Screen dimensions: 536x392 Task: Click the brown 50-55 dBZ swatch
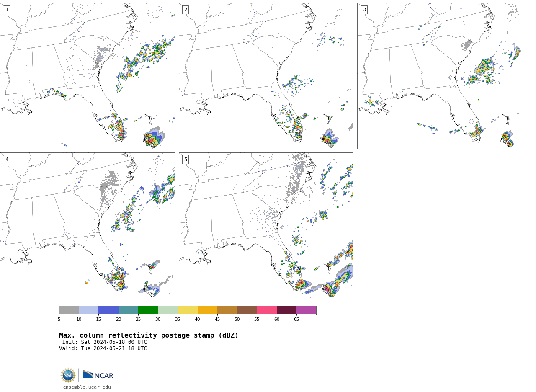pos(247,310)
